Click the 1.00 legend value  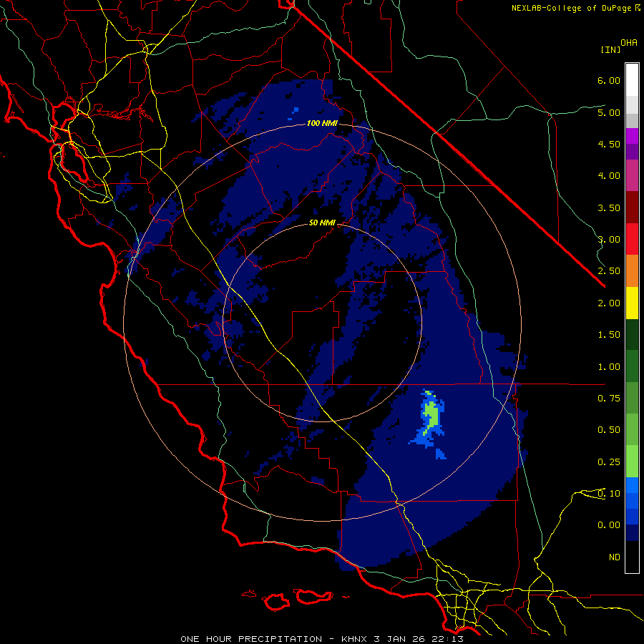pyautogui.click(x=609, y=367)
